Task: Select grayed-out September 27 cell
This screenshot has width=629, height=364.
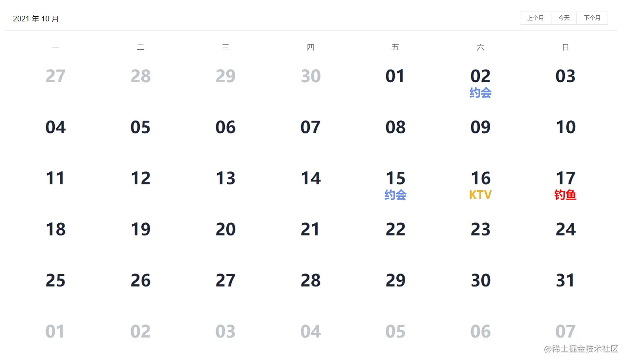Action: coord(55,77)
